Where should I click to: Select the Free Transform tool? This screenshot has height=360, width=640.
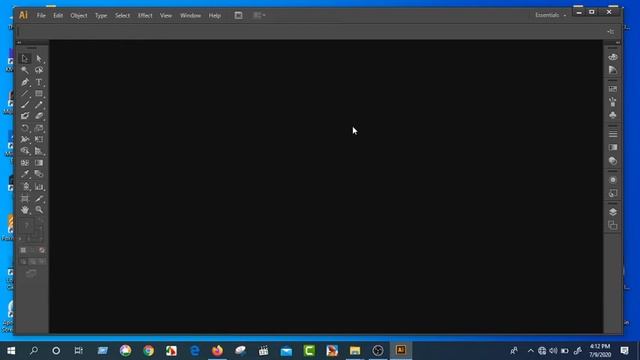tap(39, 140)
